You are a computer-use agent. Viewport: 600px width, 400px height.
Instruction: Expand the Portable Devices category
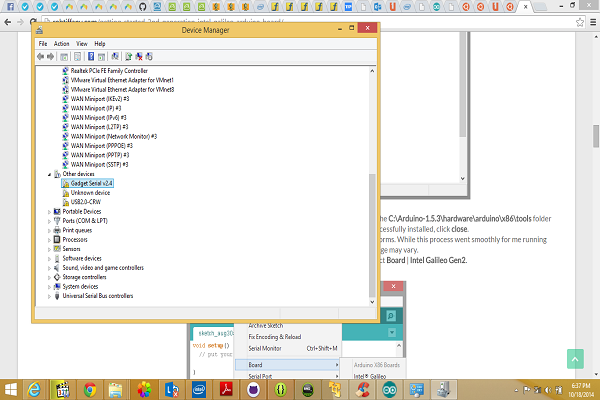(x=49, y=212)
